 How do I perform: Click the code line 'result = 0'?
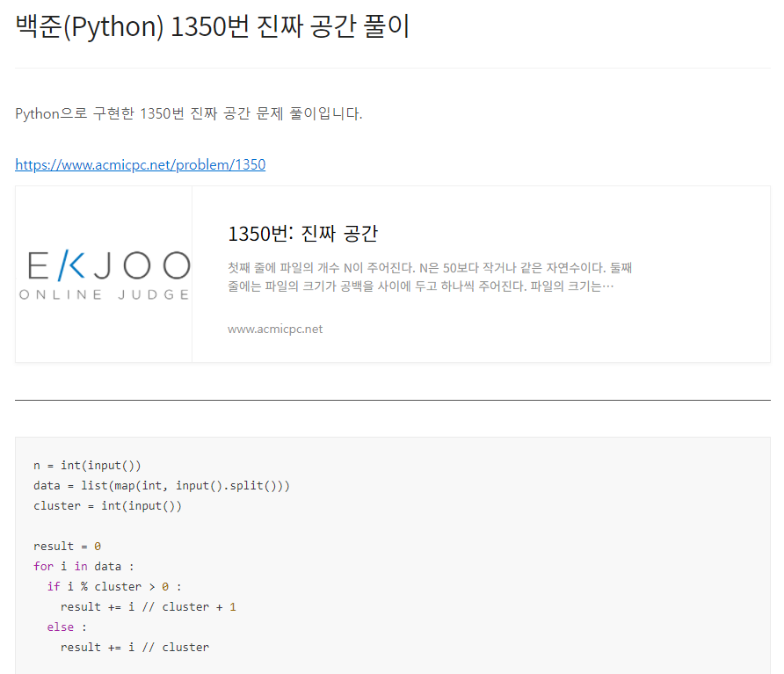(x=67, y=546)
